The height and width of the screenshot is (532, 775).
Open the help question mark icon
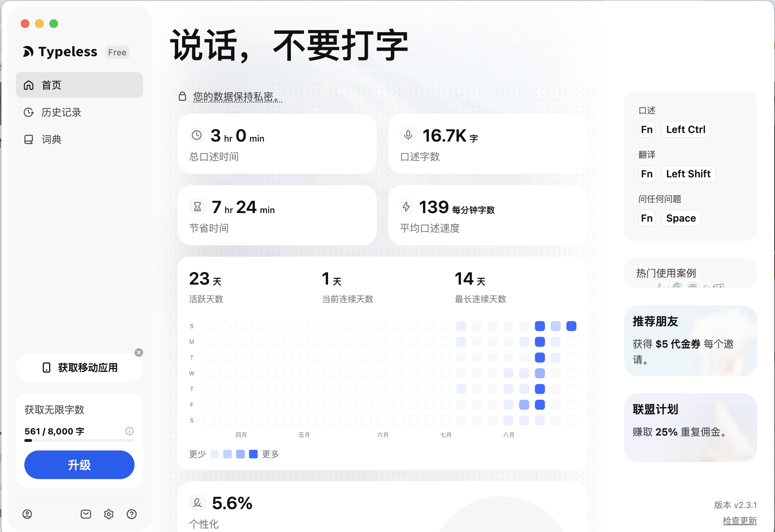pyautogui.click(x=132, y=514)
